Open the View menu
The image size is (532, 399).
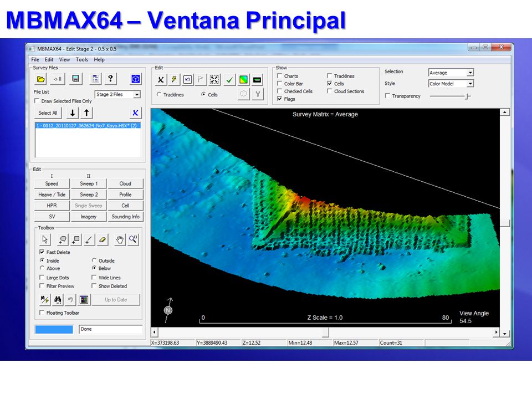pos(64,59)
